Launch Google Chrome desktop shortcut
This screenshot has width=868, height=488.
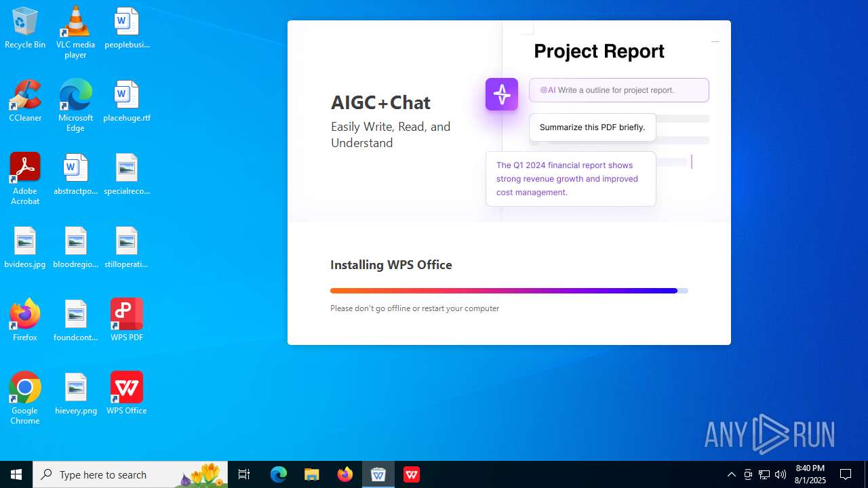pos(25,399)
